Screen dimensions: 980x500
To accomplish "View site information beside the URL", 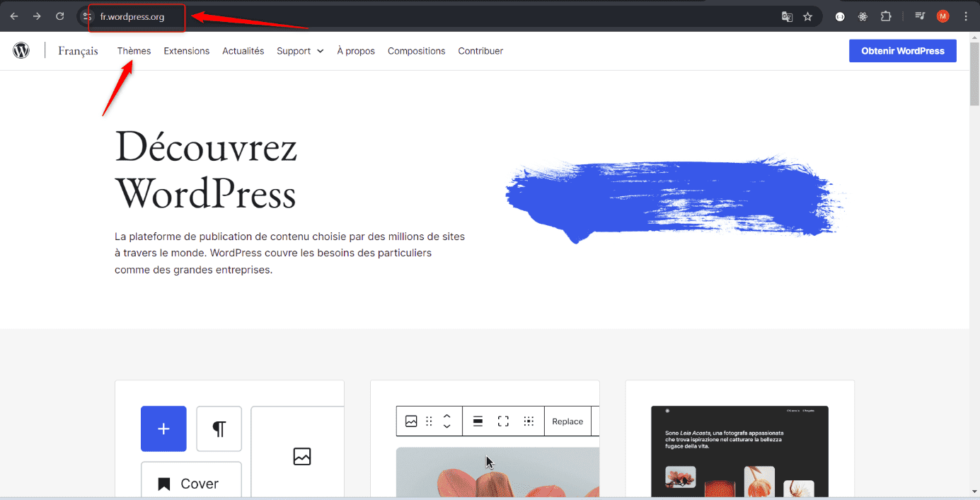I will point(87,16).
